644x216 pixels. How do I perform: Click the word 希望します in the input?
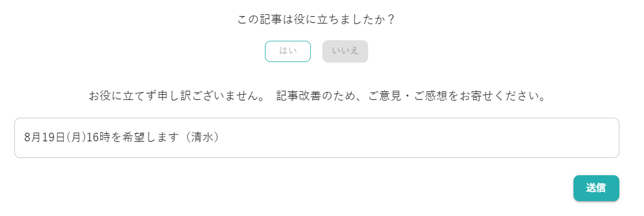click(140, 137)
